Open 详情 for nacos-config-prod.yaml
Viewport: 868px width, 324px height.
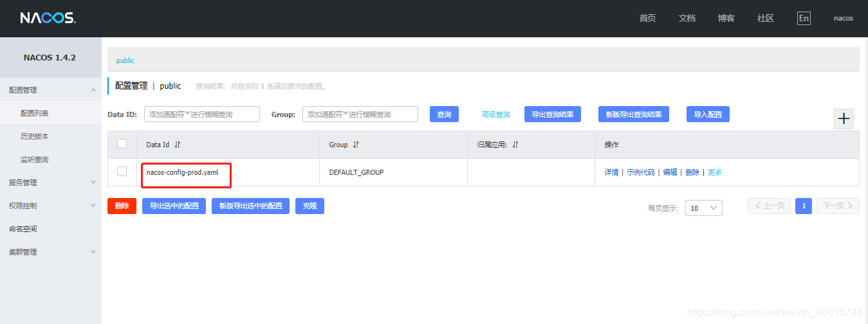coord(611,172)
